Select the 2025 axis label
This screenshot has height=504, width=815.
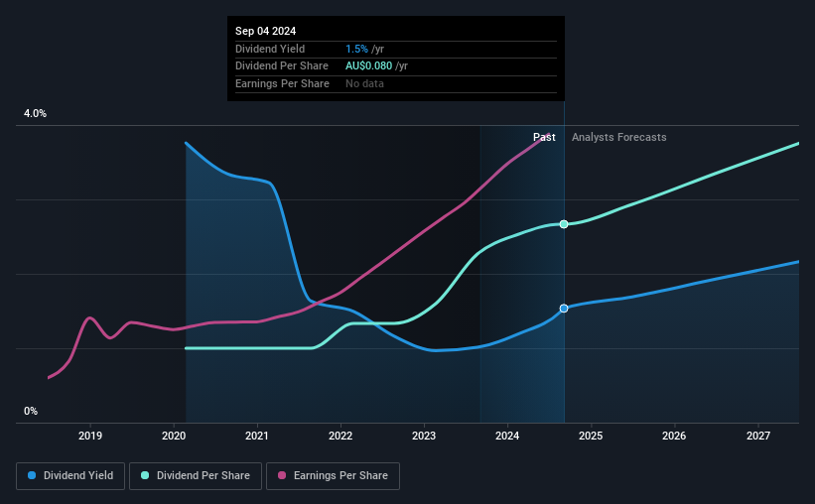click(x=591, y=436)
